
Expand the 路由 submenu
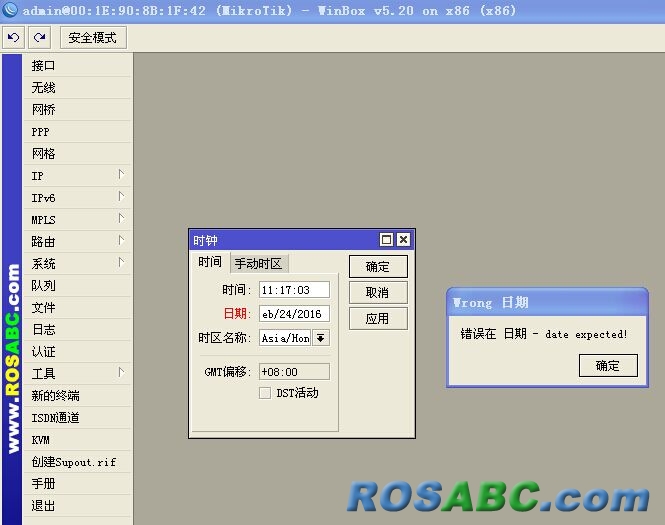click(x=78, y=242)
